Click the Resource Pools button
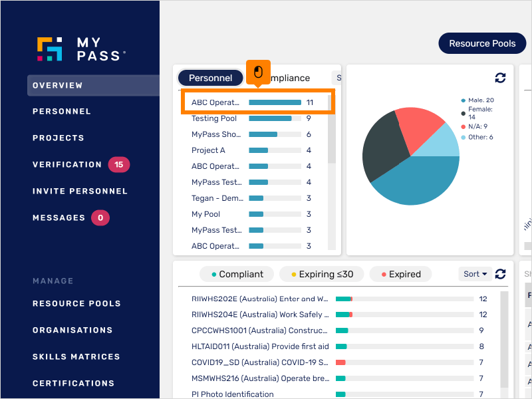This screenshot has width=532, height=399. tap(482, 43)
